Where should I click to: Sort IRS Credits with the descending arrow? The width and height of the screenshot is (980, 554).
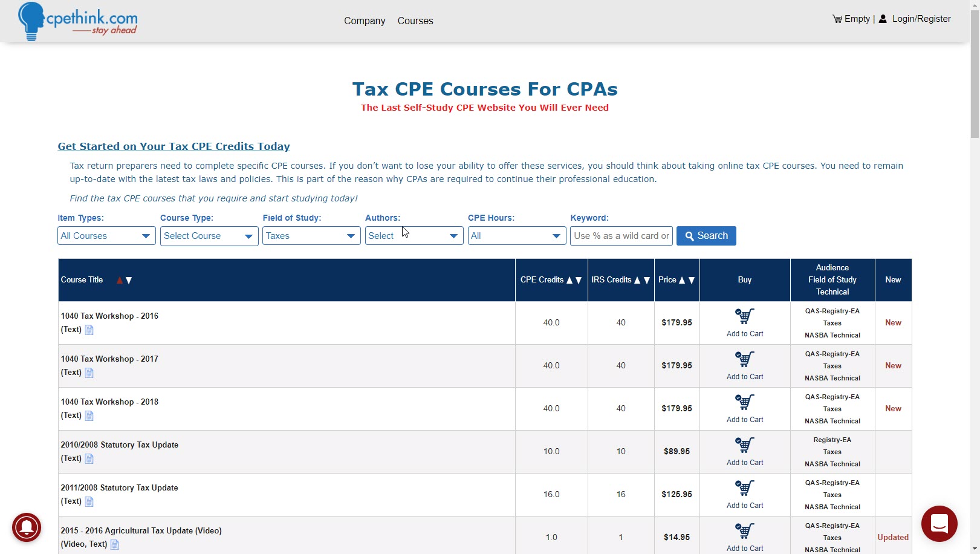coord(647,280)
